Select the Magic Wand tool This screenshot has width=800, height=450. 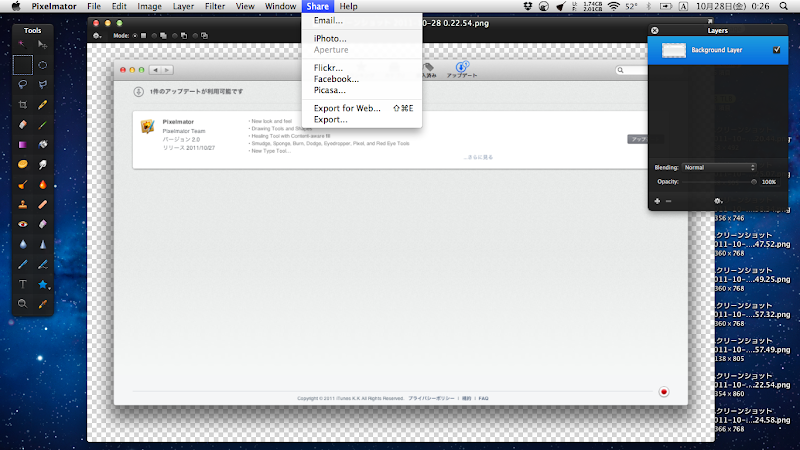(x=22, y=45)
